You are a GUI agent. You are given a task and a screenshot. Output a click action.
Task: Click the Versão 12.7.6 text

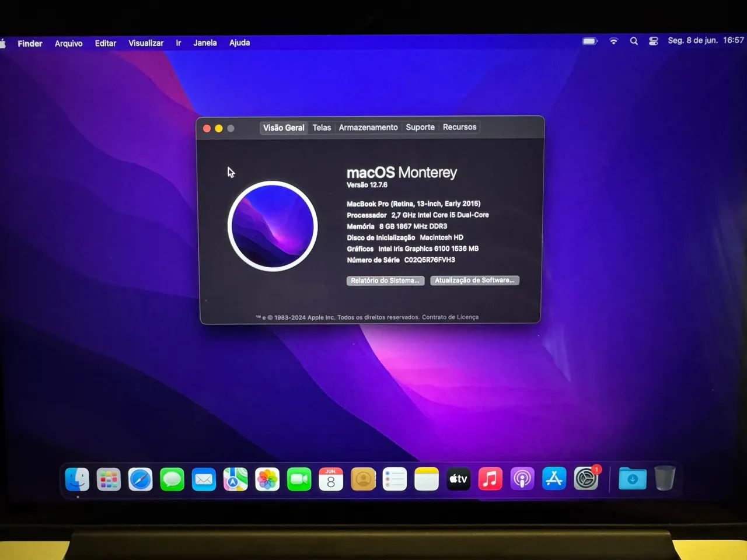pos(367,185)
